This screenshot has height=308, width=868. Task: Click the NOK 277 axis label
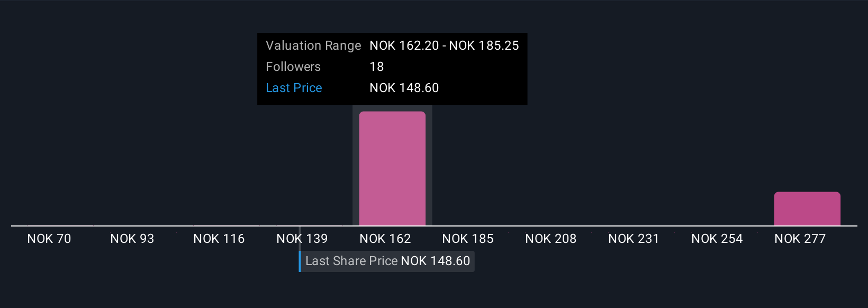[800, 239]
